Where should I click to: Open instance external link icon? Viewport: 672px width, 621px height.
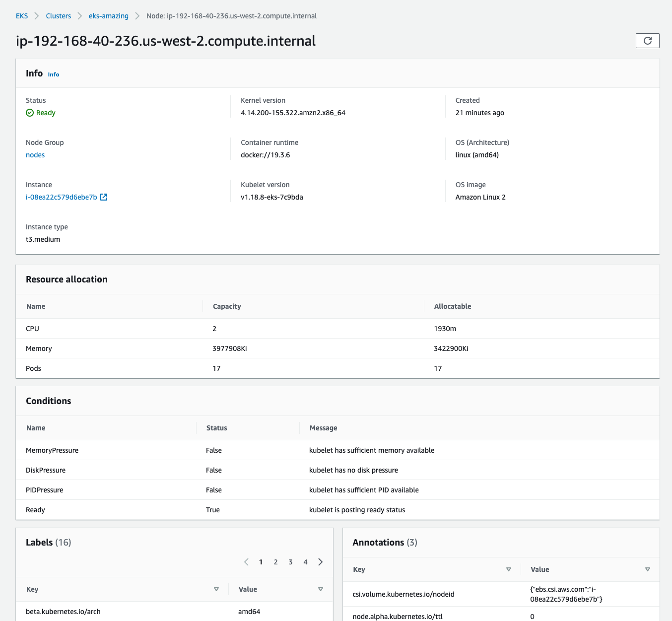104,197
